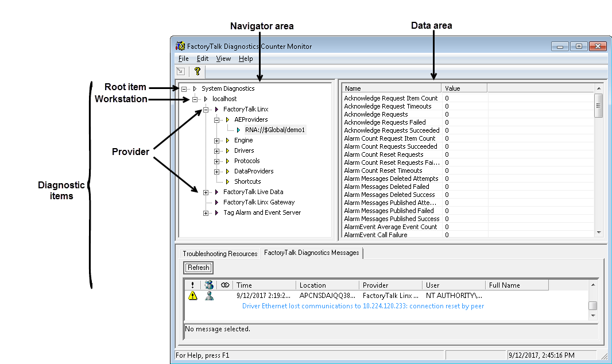Image resolution: width=612 pixels, height=364 pixels.
Task: Click the data area vertical scrollbar thumb
Action: click(x=599, y=106)
